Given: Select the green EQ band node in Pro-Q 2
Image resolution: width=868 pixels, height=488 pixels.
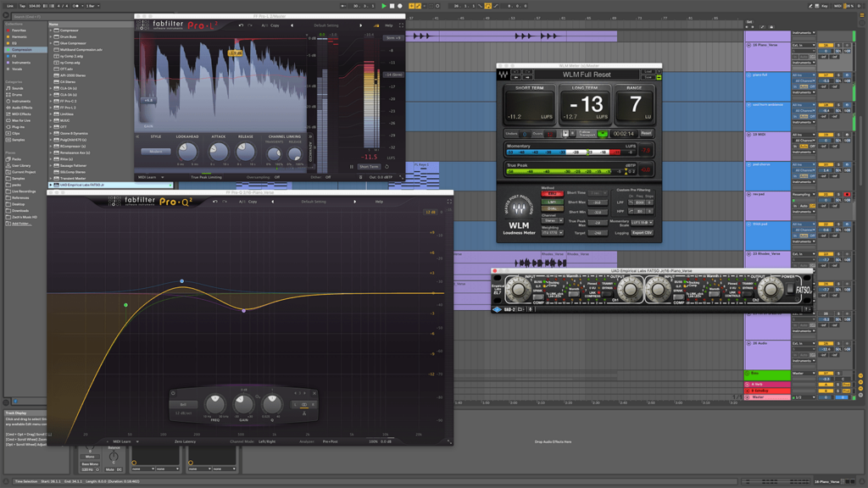Looking at the screenshot, I should 126,305.
